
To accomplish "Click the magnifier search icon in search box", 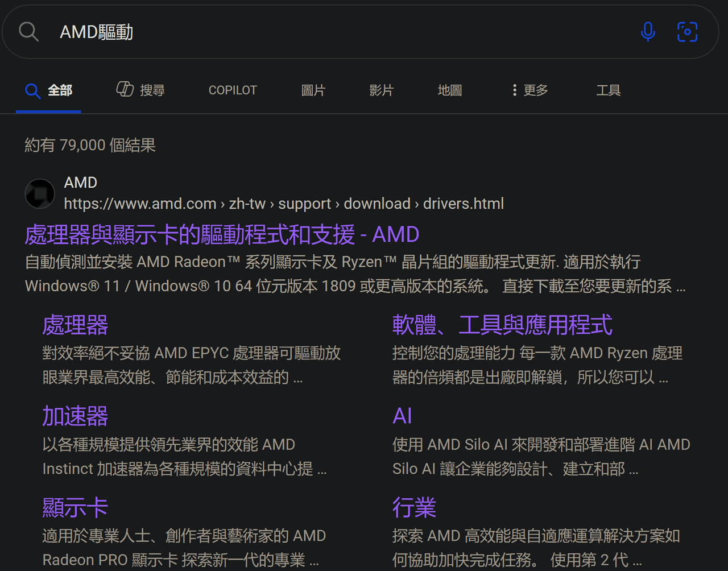I will (29, 32).
